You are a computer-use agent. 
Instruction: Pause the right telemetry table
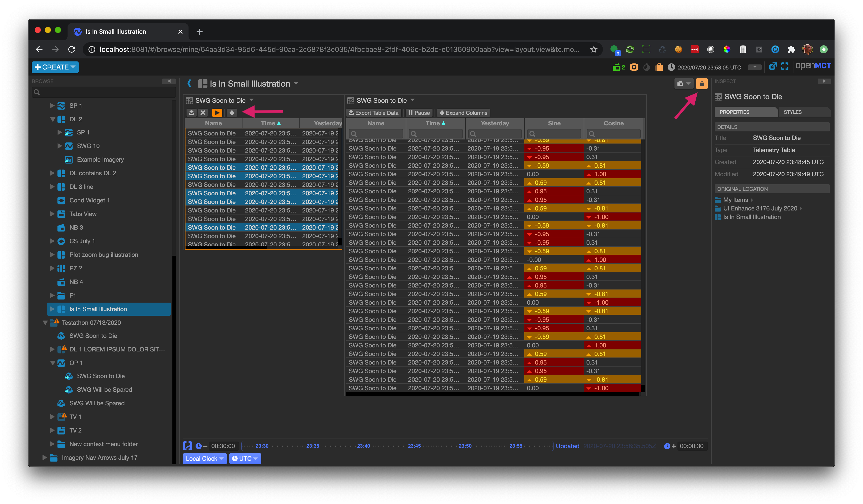click(418, 113)
